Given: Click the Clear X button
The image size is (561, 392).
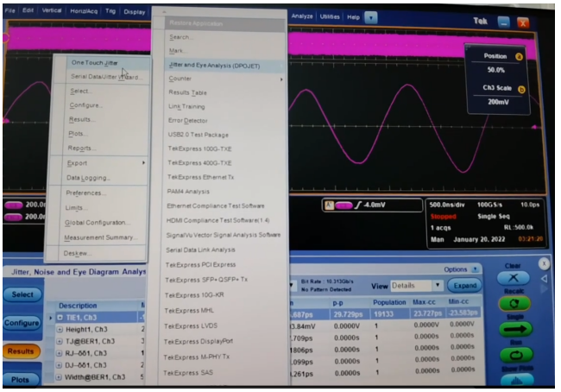Looking at the screenshot, I should pos(514,278).
